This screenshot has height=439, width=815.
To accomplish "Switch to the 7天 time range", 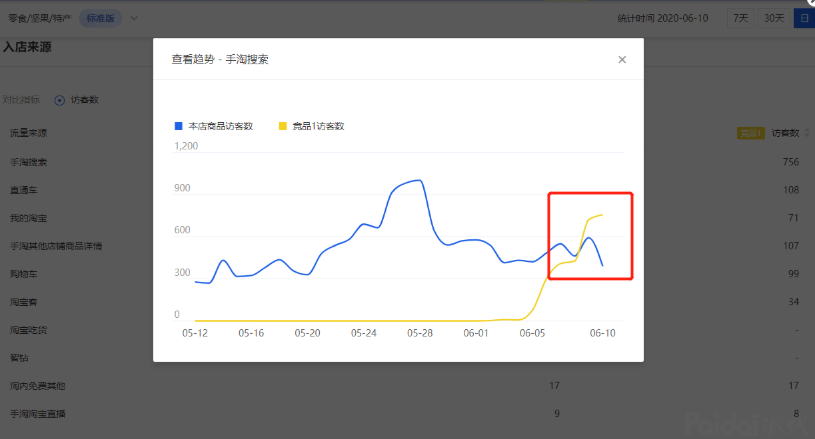I will 740,18.
